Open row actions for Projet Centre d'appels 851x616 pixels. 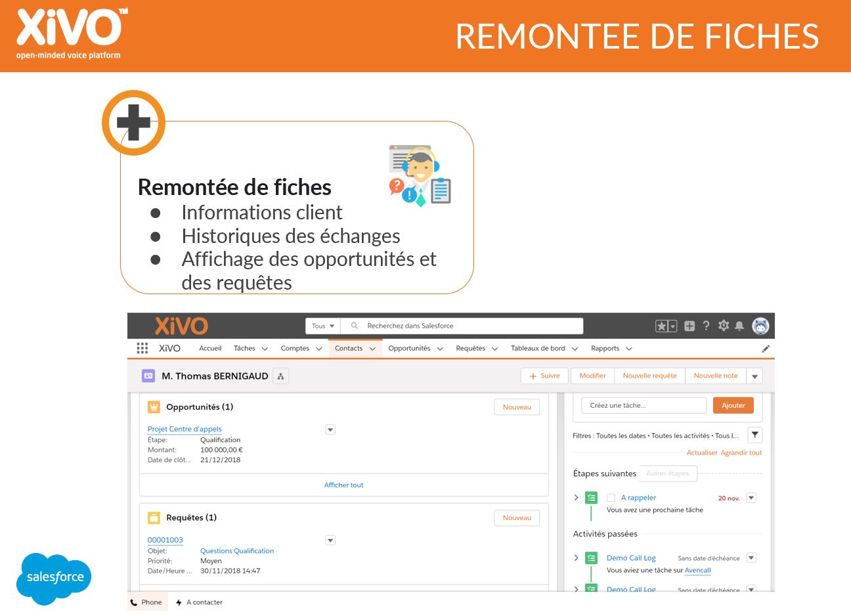[330, 429]
